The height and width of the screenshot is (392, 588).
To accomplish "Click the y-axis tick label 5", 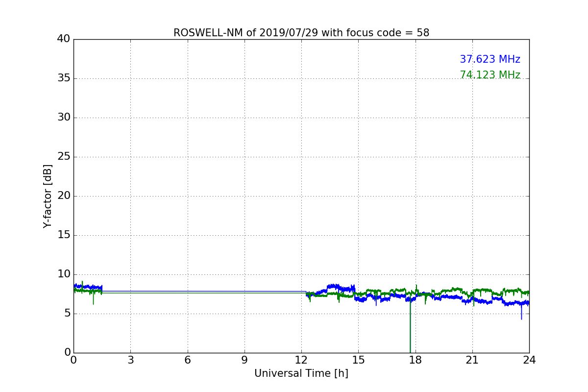I will pyautogui.click(x=67, y=314).
